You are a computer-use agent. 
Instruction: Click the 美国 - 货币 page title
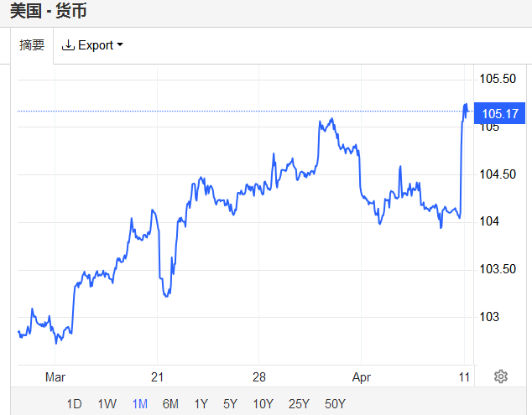click(x=48, y=12)
